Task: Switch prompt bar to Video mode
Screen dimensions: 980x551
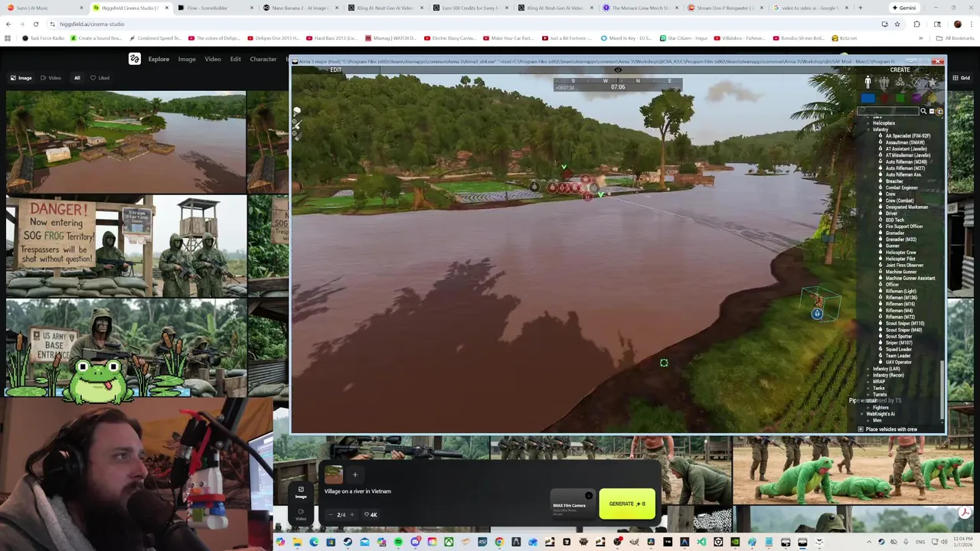Action: [x=301, y=514]
